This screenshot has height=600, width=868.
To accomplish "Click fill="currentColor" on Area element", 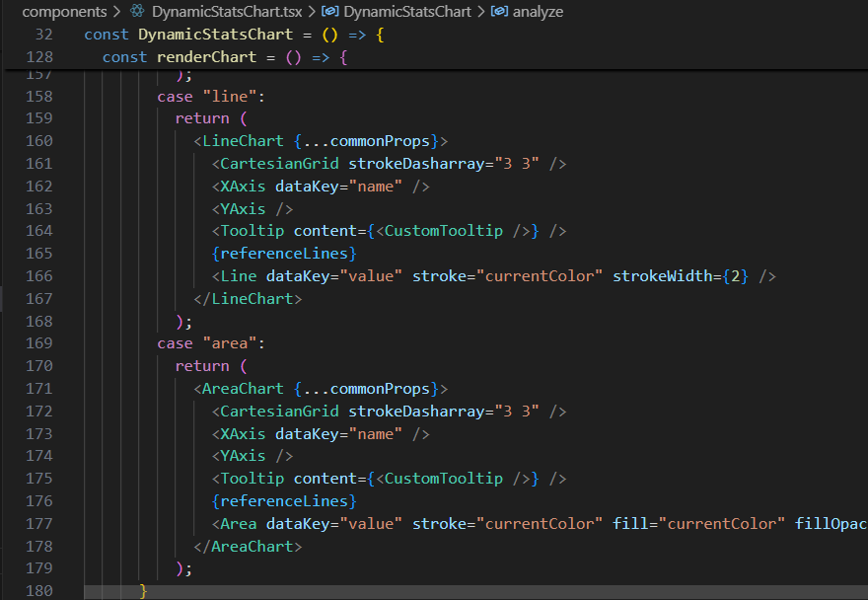I will point(698,524).
